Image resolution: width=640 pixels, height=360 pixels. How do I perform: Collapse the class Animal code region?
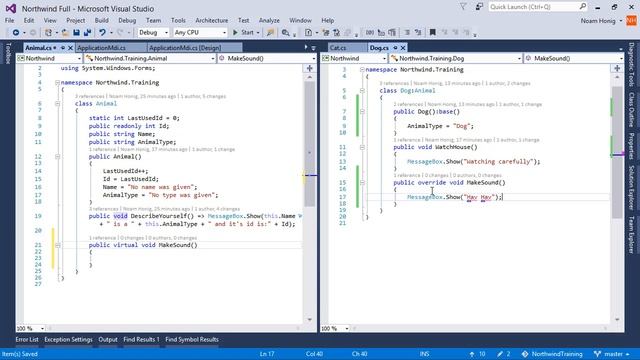click(58, 104)
